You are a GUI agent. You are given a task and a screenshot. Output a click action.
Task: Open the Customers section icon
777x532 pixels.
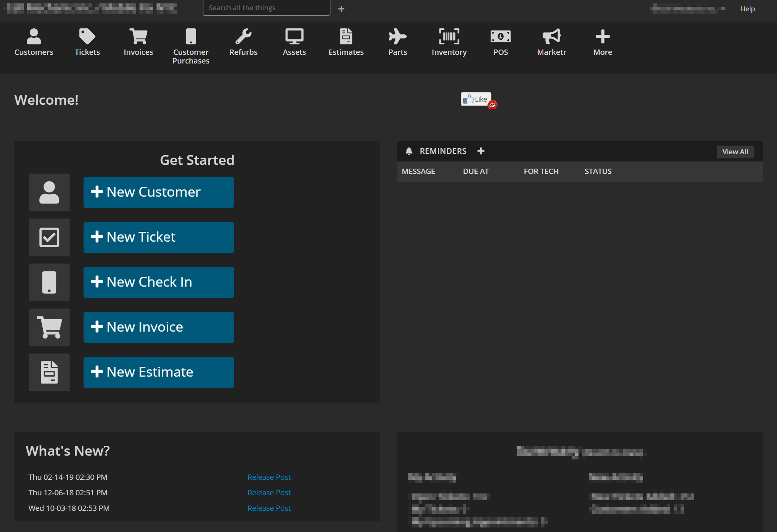click(34, 37)
